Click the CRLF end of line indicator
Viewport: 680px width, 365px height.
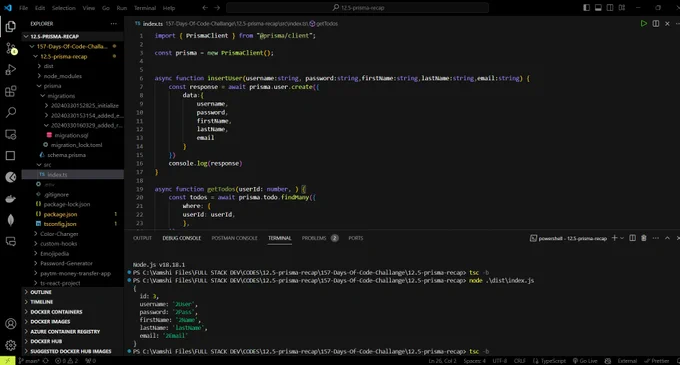tap(520, 361)
